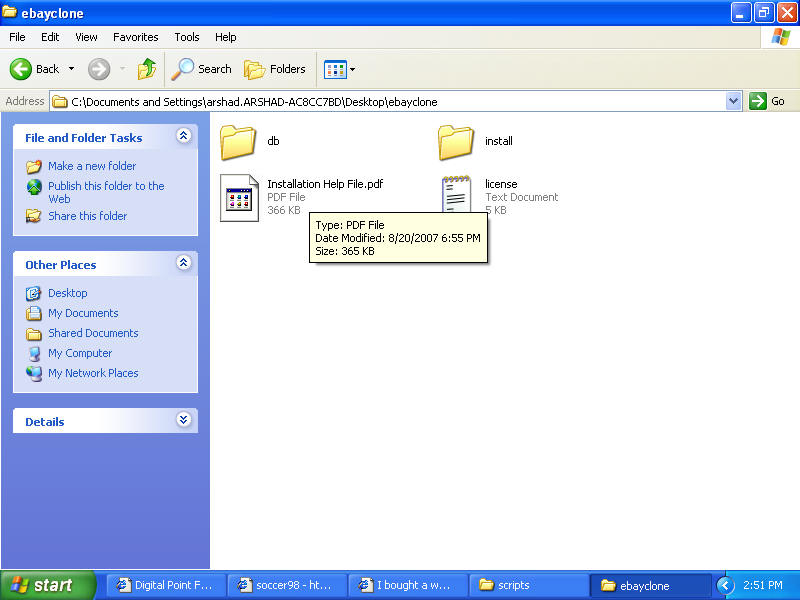Click the Windows Start button
The height and width of the screenshot is (600, 800).
pyautogui.click(x=48, y=585)
